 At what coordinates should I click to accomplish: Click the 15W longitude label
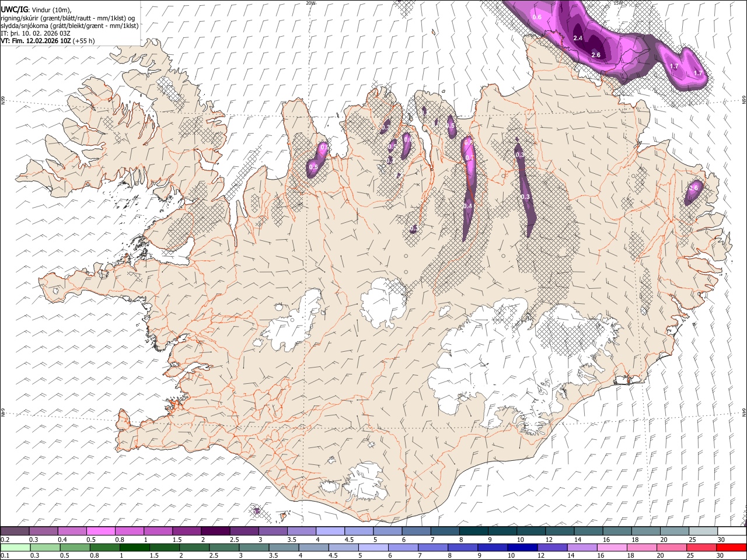(x=618, y=3)
